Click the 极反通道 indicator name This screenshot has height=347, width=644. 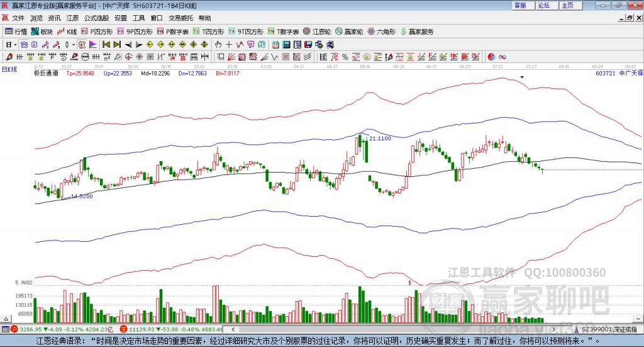point(46,73)
